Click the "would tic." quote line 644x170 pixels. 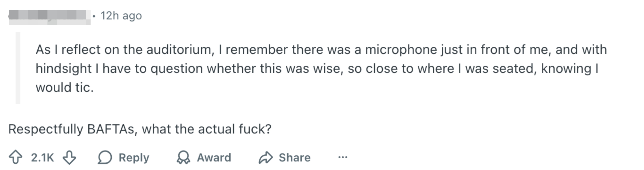pos(65,87)
